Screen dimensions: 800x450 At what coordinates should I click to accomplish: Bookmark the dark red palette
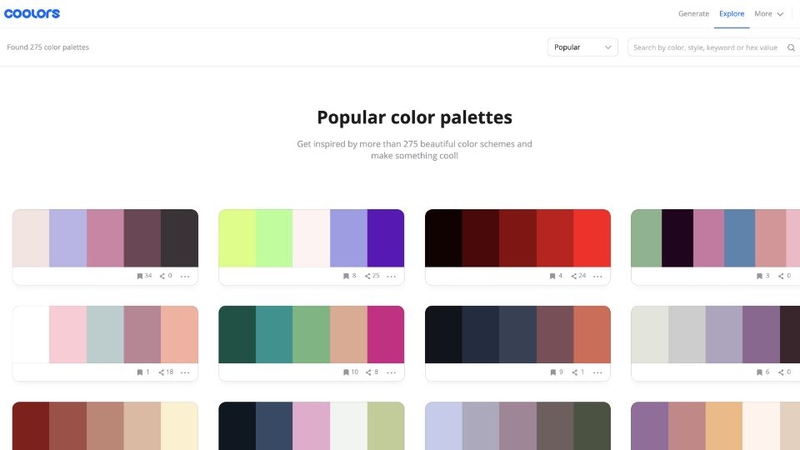(x=551, y=275)
